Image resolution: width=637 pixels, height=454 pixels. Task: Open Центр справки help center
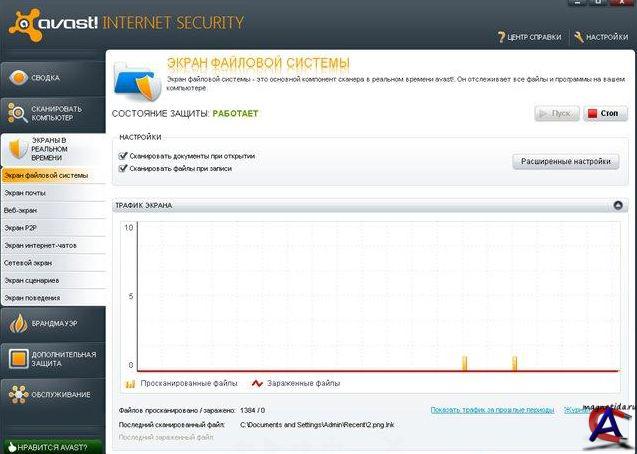(x=531, y=37)
